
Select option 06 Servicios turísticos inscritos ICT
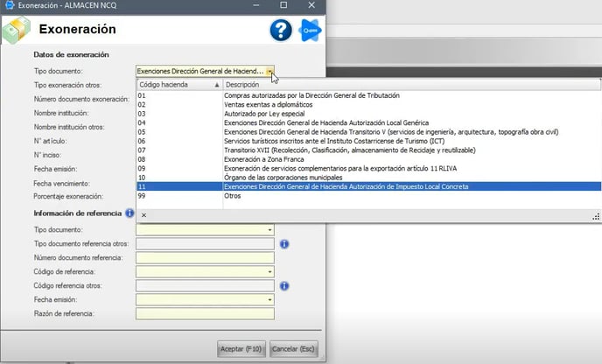[369, 141]
